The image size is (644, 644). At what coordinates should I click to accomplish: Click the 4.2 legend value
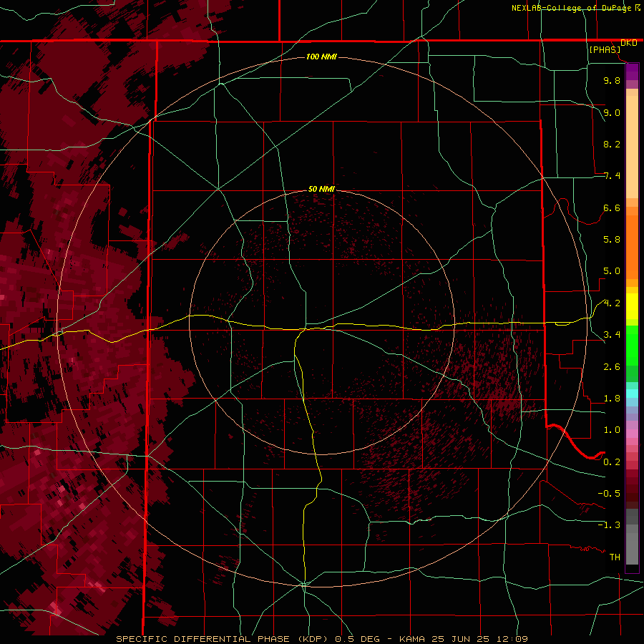(x=612, y=303)
